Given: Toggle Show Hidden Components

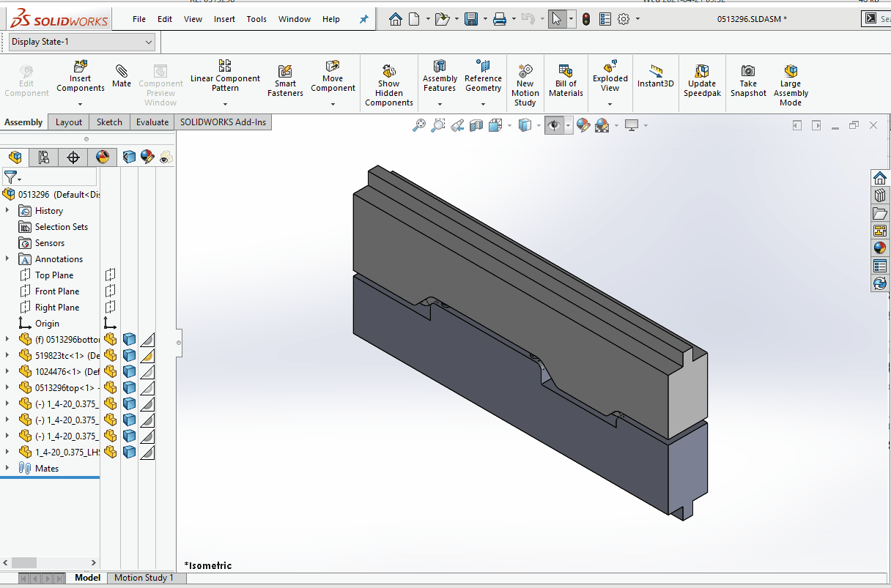Looking at the screenshot, I should tap(389, 84).
